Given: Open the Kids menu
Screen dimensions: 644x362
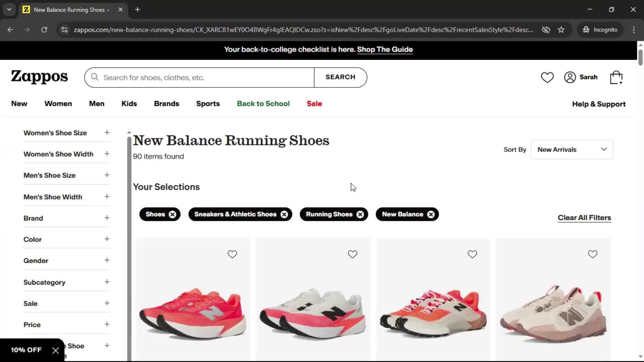Looking at the screenshot, I should coord(129,104).
